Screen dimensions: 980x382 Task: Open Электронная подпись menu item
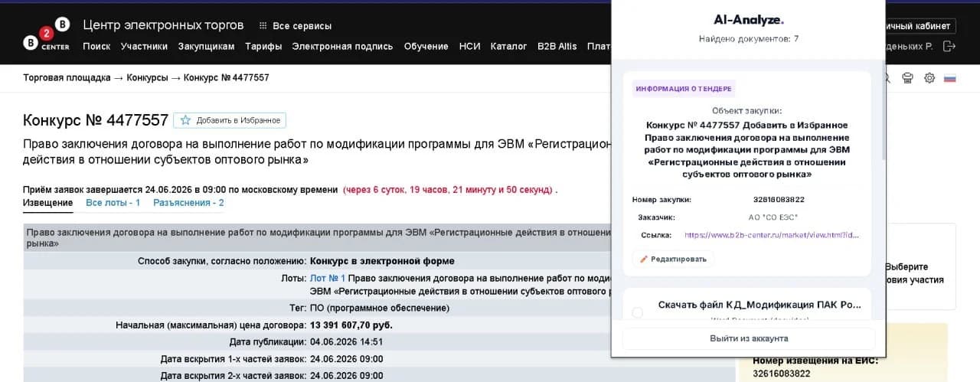click(x=343, y=46)
